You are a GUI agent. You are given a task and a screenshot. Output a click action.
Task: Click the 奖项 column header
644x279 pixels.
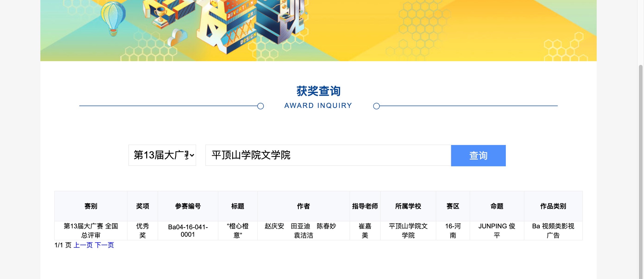coord(143,206)
